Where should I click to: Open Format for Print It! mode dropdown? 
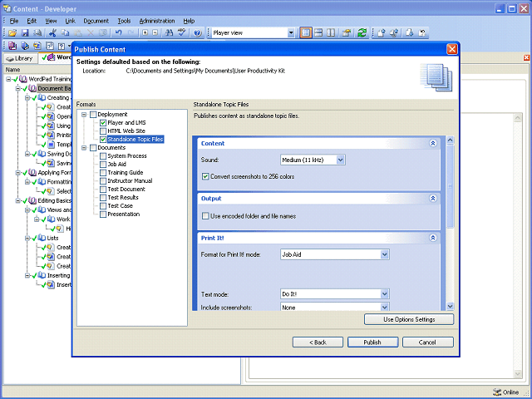pos(384,254)
